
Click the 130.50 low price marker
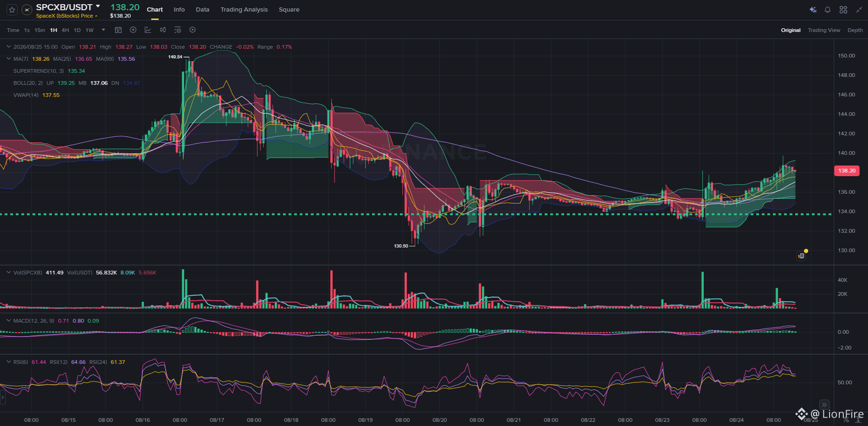click(401, 246)
